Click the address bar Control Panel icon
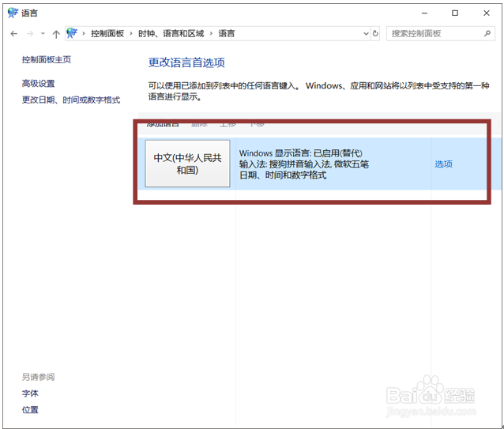This screenshot has height=429, width=504. (x=73, y=33)
